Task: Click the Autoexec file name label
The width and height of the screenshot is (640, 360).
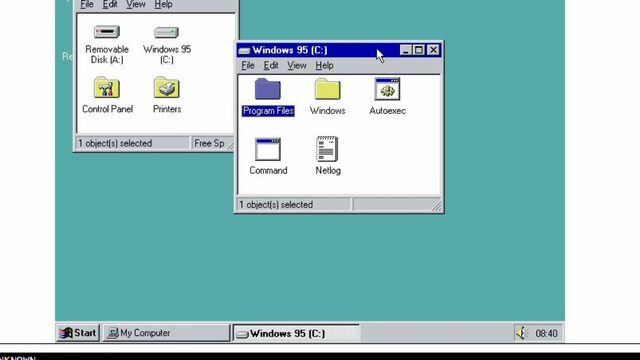Action: tap(387, 111)
